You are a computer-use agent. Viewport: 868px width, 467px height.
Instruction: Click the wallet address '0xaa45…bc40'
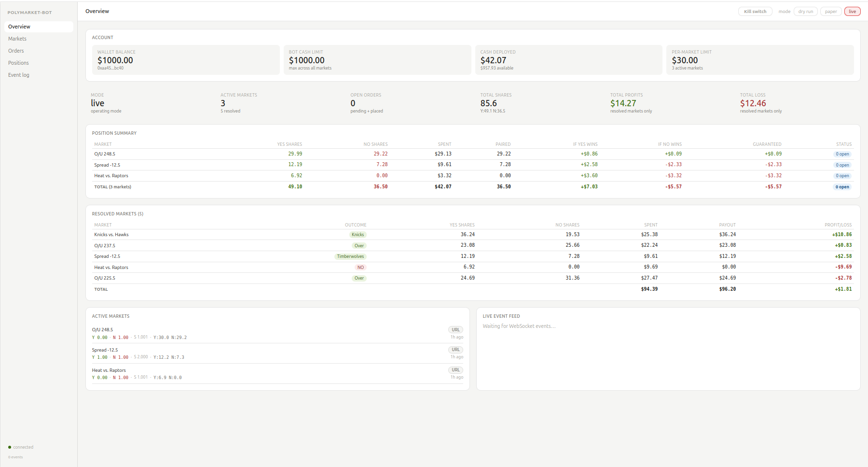pyautogui.click(x=110, y=68)
